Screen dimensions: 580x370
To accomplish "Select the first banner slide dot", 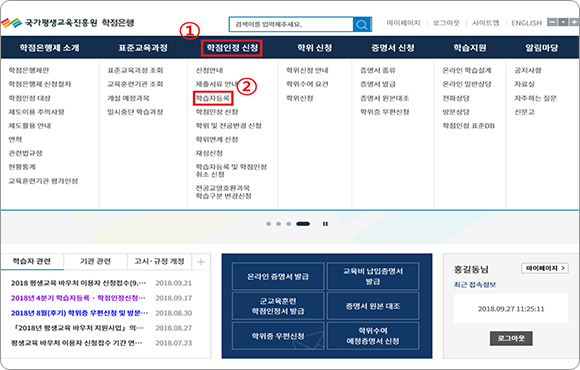I will 269,224.
